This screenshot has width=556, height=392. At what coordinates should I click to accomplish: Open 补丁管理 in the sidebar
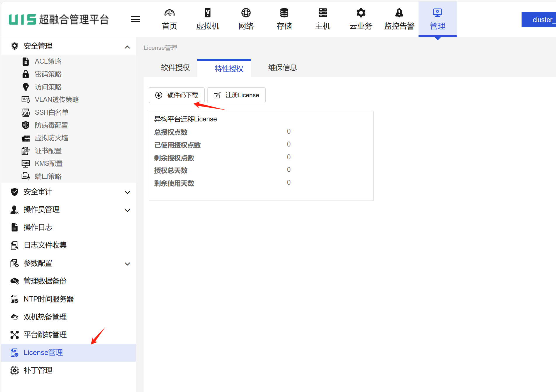pyautogui.click(x=69, y=370)
